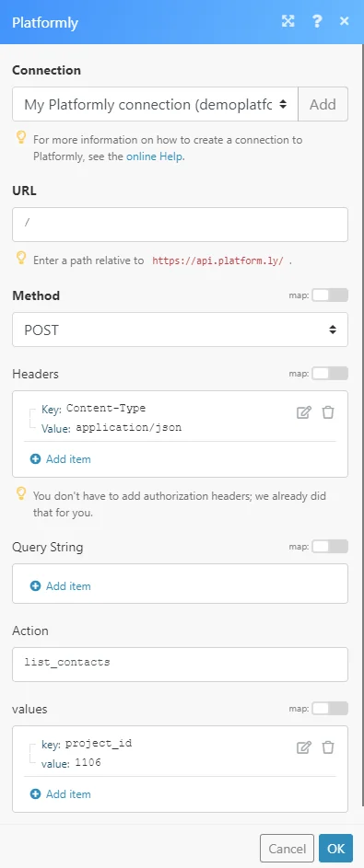Click the plus icon in values section
This screenshot has width=364, height=868.
(35, 793)
